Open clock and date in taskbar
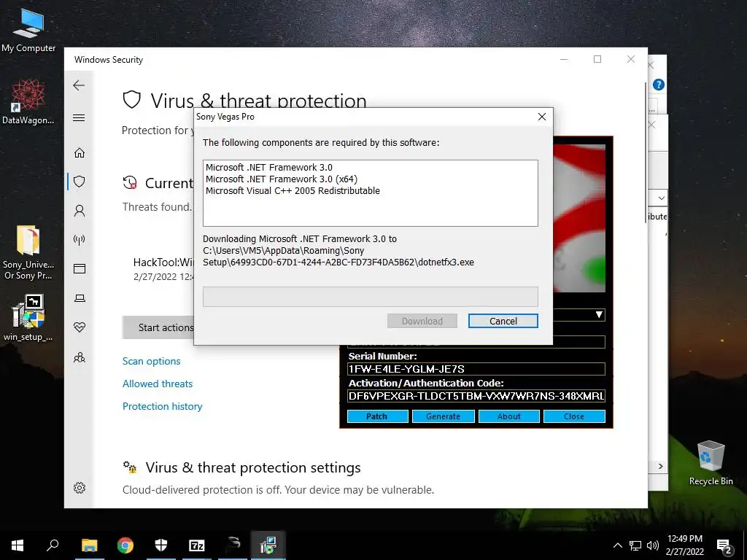This screenshot has height=560, width=747. point(684,545)
